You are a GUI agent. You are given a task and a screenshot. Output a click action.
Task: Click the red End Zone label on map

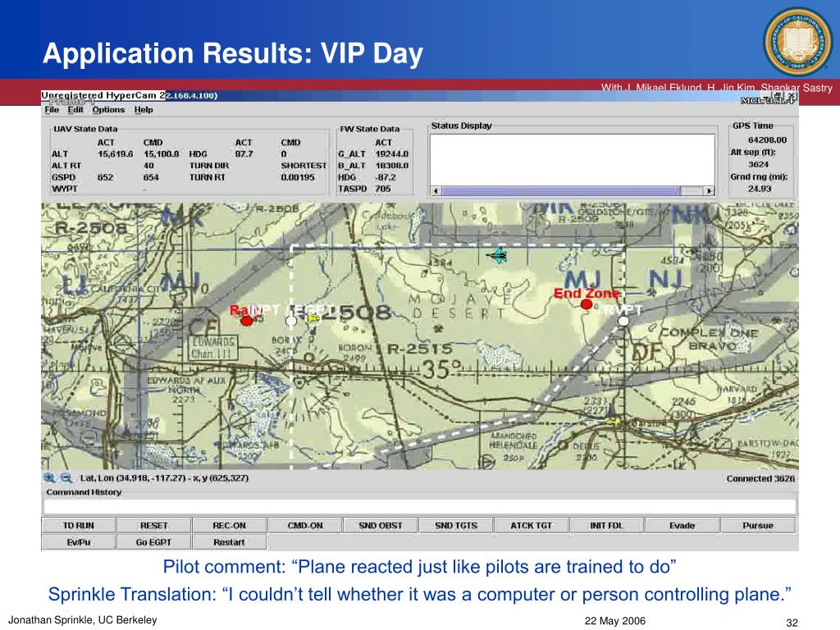(586, 294)
